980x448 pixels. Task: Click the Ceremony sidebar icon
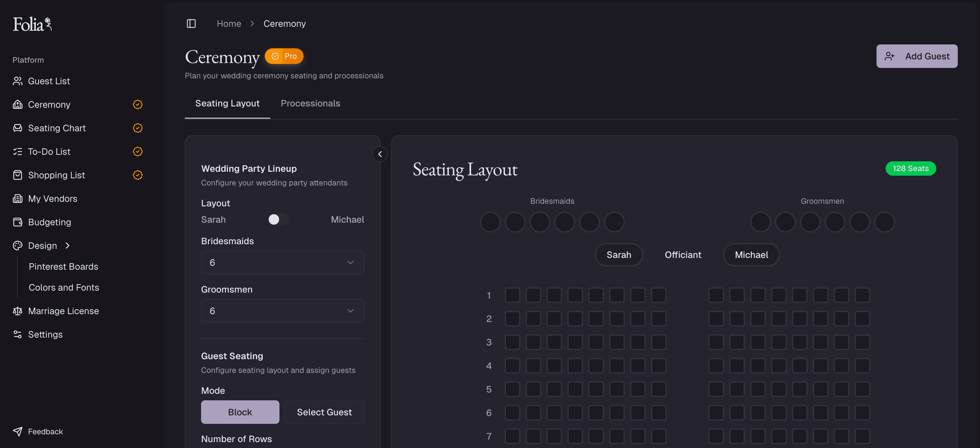tap(18, 104)
